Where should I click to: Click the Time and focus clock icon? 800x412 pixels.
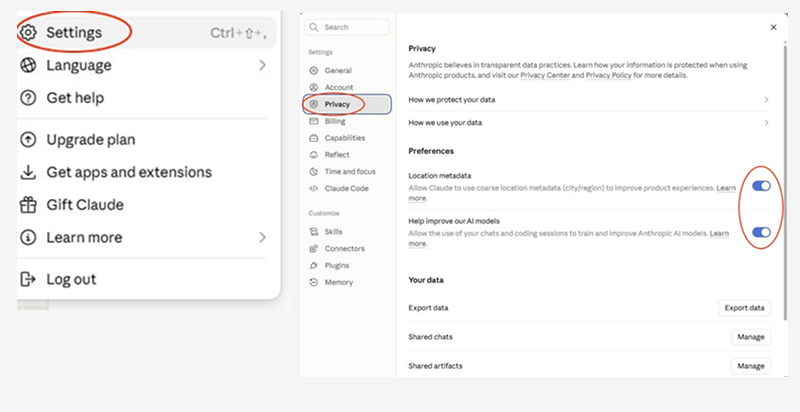pyautogui.click(x=314, y=172)
